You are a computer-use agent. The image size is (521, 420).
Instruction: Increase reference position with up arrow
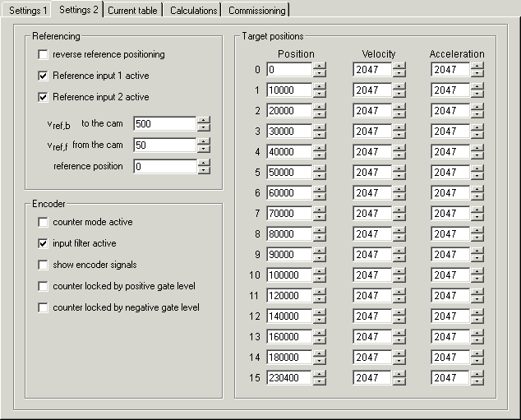[204, 163]
